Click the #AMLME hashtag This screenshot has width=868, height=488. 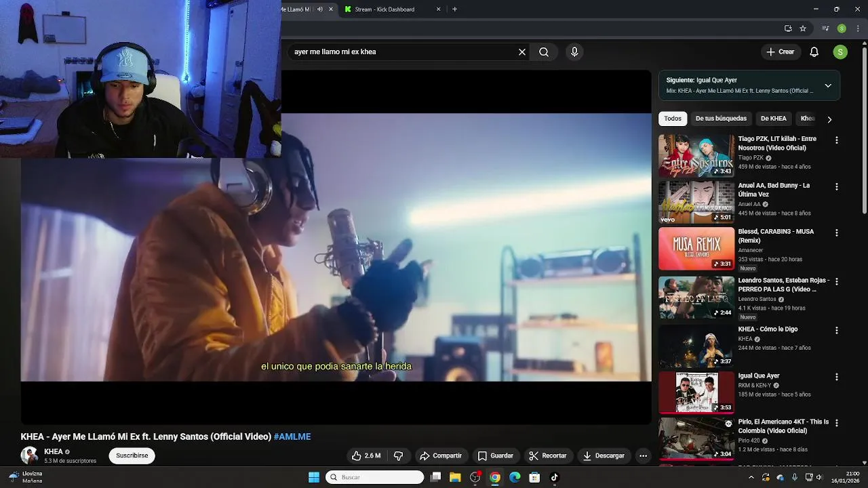[292, 436]
